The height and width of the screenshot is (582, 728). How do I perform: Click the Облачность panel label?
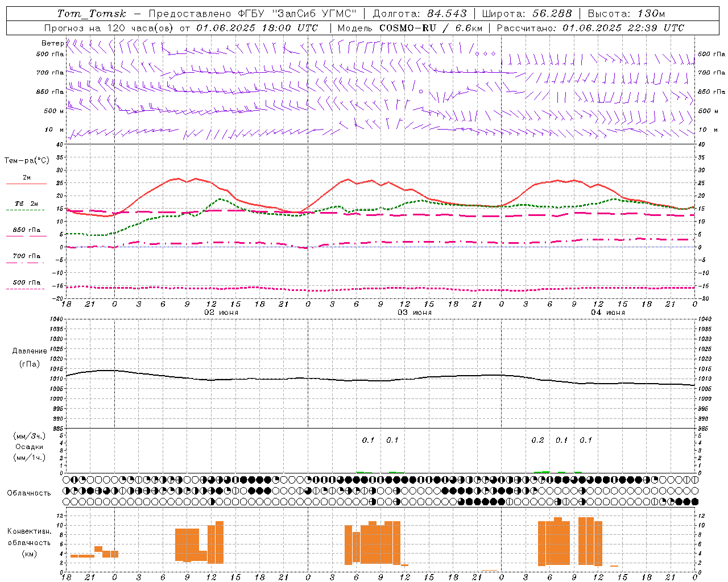pos(29,493)
